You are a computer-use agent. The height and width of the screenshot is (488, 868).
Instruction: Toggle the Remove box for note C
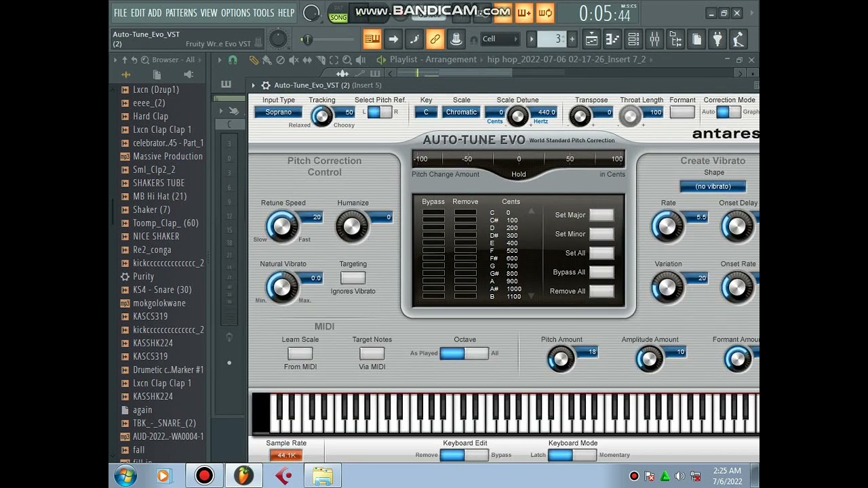465,213
